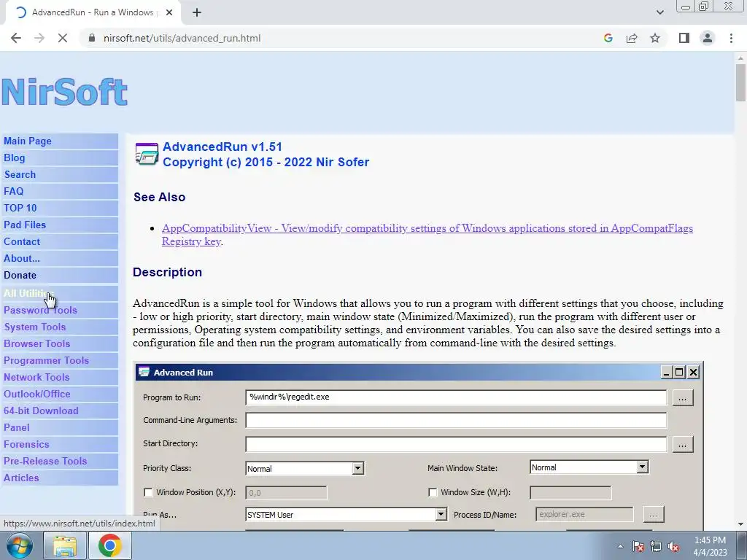Screen dimensions: 747x560
Task: Open FAQ sidebar link
Action: click(x=13, y=191)
